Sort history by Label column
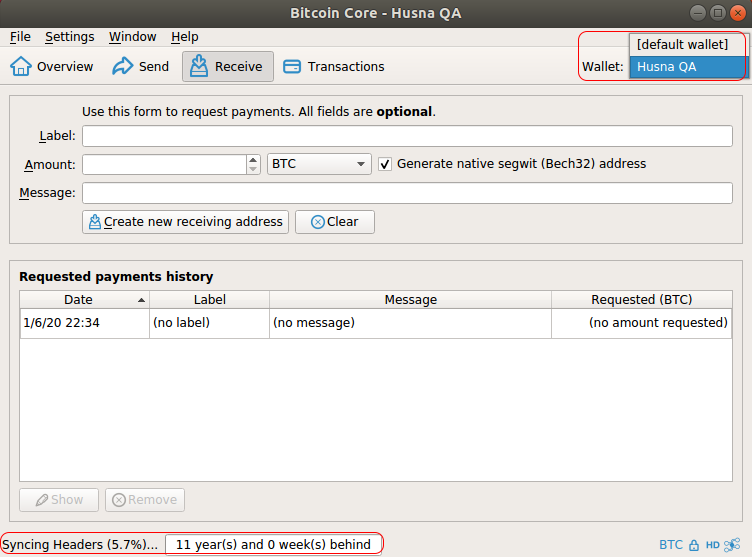752x557 pixels. click(210, 300)
